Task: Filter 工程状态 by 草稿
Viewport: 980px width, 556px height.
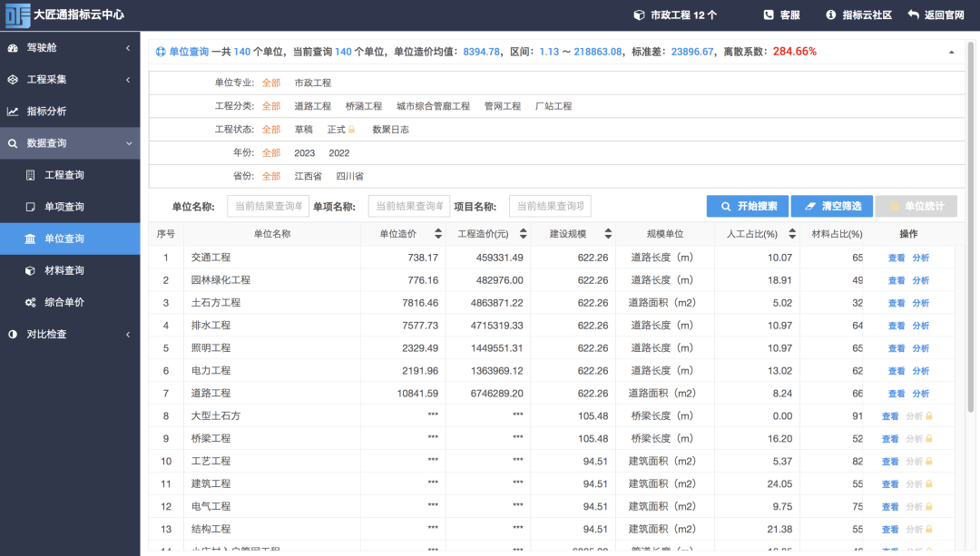Action: click(304, 130)
